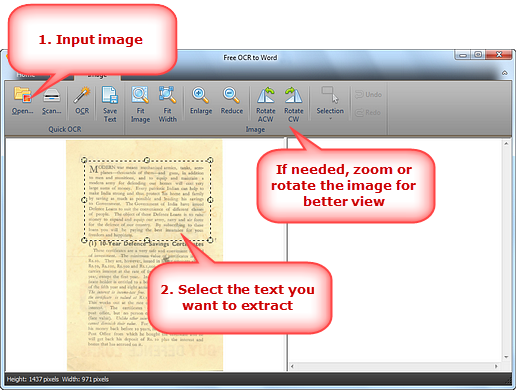Screen dimensions: 516x390
Task: Click left arrow of horizontal scrollbar
Action: (292, 366)
